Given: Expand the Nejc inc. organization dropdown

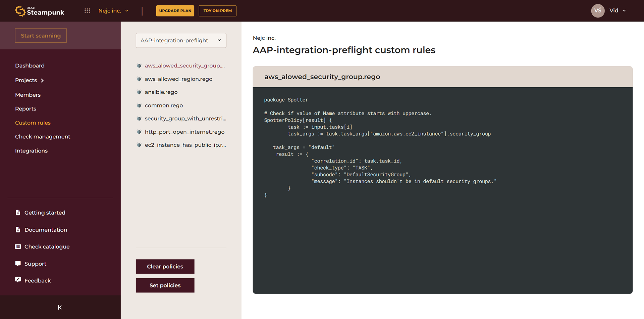Looking at the screenshot, I should click(x=113, y=10).
